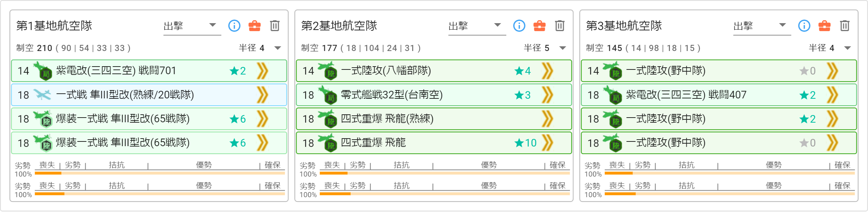Image resolution: width=868 pixels, height=212 pixels.
Task: Expand 半径 4 details of third air base
Action: (848, 48)
